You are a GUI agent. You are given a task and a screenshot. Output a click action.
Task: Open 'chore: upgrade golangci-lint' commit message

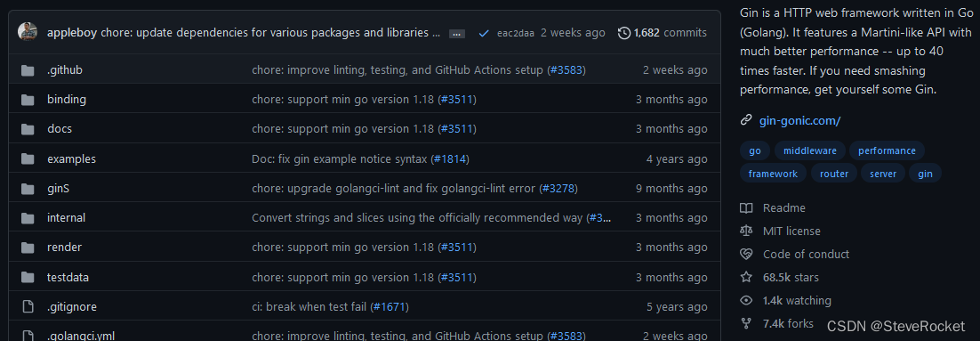coord(393,189)
